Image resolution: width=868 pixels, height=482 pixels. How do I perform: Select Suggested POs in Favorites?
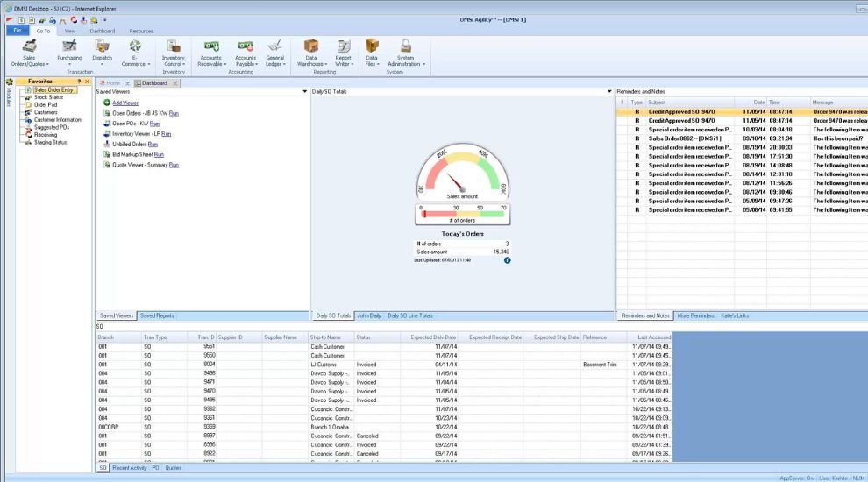click(x=51, y=127)
